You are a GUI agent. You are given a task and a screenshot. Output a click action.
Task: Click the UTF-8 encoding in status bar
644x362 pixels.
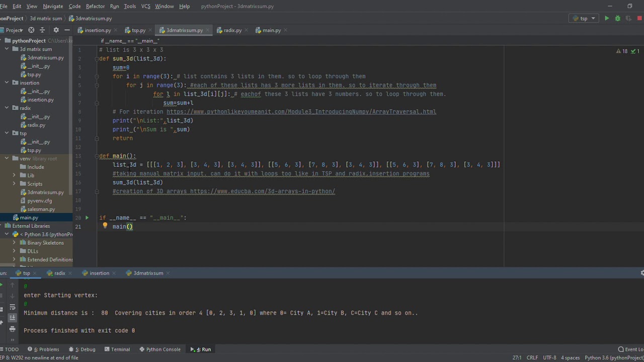pos(550,358)
